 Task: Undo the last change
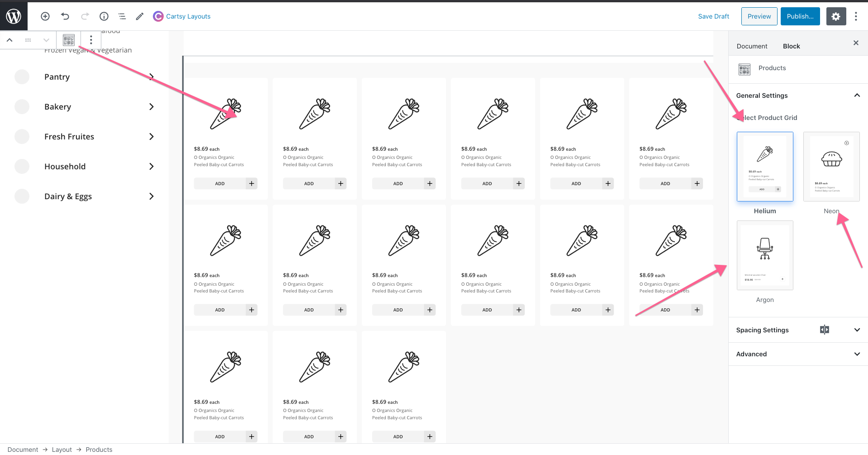65,16
